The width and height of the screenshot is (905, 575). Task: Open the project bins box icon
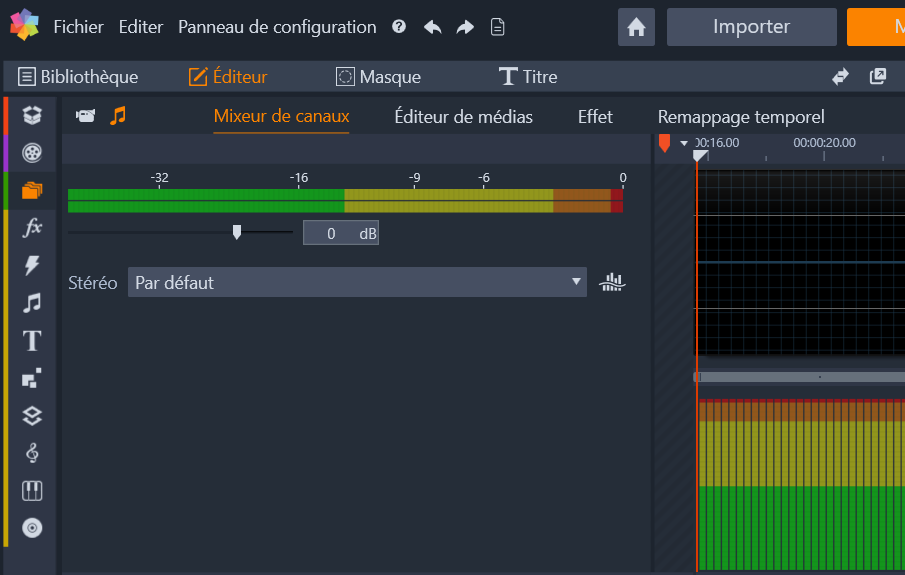click(32, 115)
